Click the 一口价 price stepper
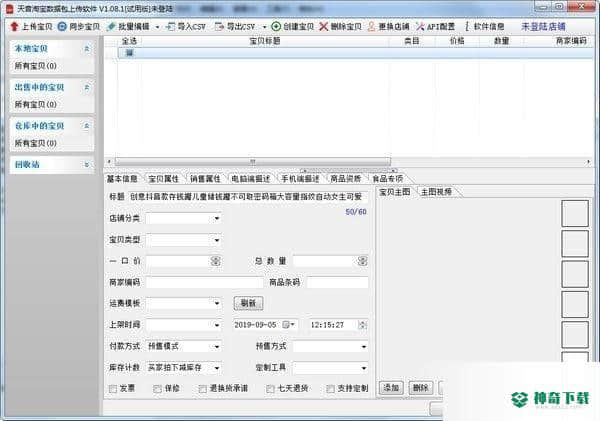Viewport: 600px width, 421px height. point(215,261)
